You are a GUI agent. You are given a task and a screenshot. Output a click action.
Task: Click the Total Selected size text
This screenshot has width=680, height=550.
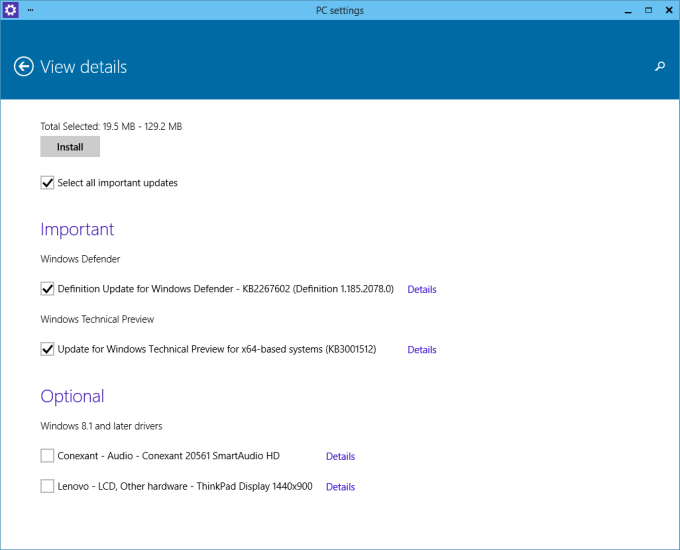pyautogui.click(x=111, y=126)
